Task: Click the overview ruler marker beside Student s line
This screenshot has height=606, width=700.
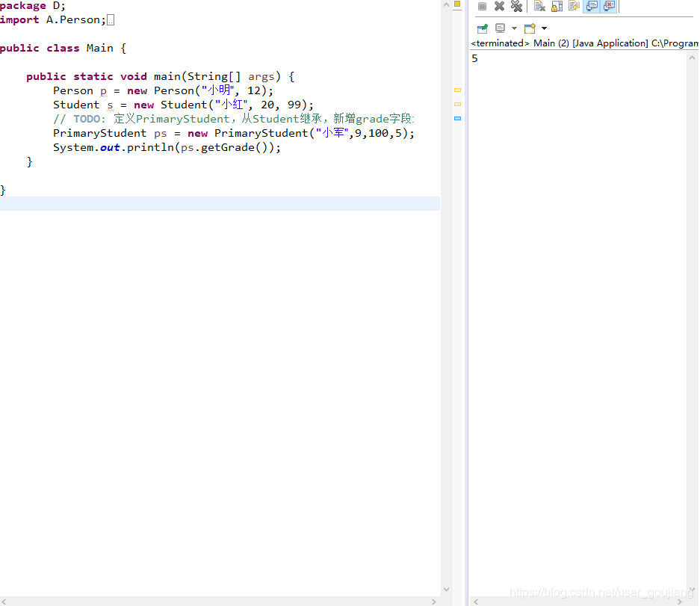Action: (458, 104)
